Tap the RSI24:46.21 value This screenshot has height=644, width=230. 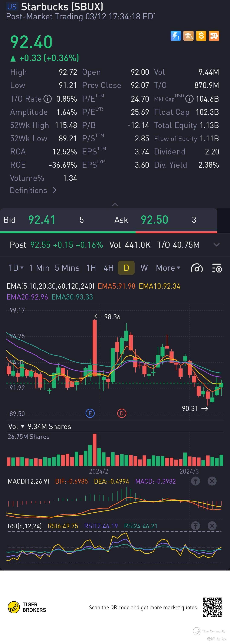(x=141, y=526)
